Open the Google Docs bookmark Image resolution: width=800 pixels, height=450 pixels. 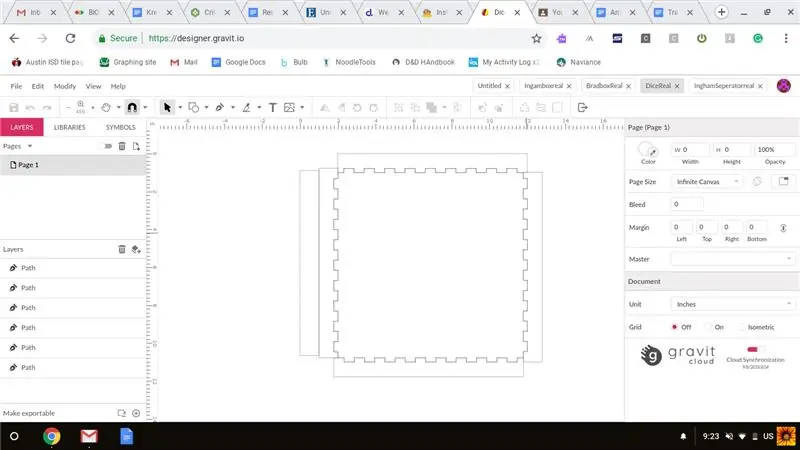point(238,62)
